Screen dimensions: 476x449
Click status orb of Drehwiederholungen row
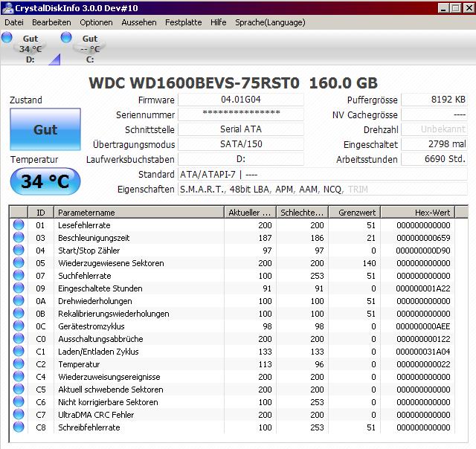click(19, 300)
